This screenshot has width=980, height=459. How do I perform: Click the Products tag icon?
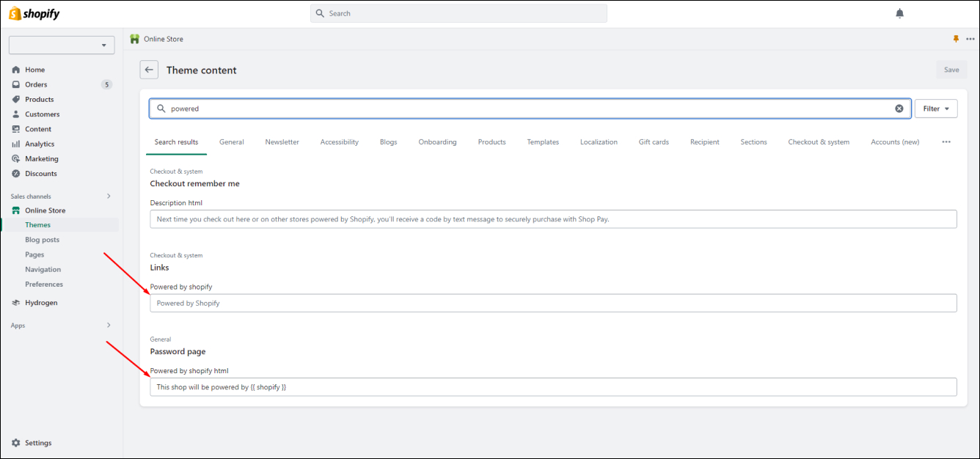click(x=16, y=99)
